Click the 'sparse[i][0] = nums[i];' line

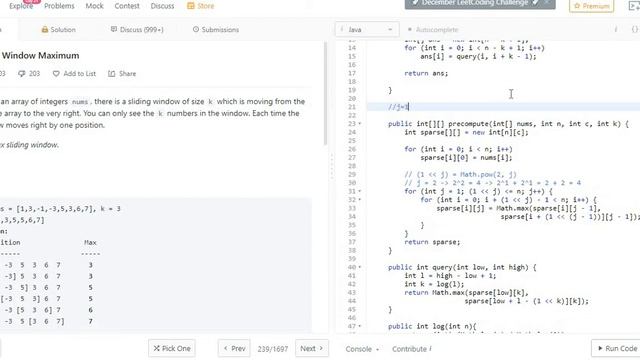(x=466, y=158)
